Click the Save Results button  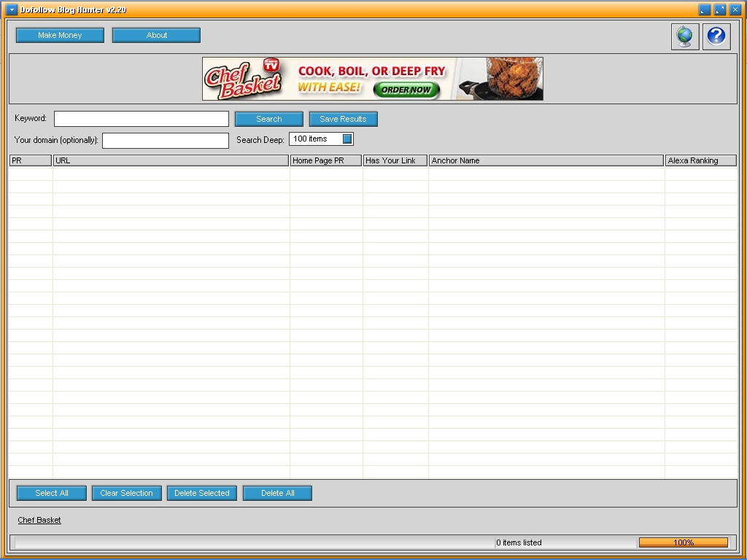pos(343,119)
